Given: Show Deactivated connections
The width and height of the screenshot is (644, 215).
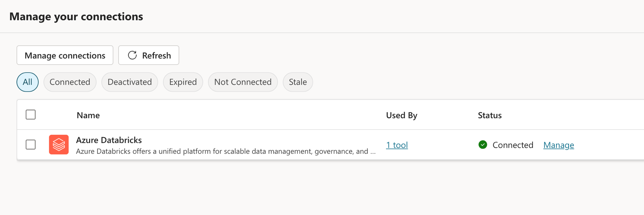Looking at the screenshot, I should tap(130, 82).
